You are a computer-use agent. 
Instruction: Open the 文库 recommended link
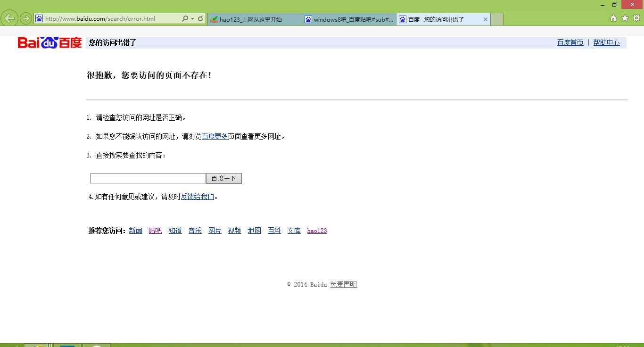click(294, 231)
